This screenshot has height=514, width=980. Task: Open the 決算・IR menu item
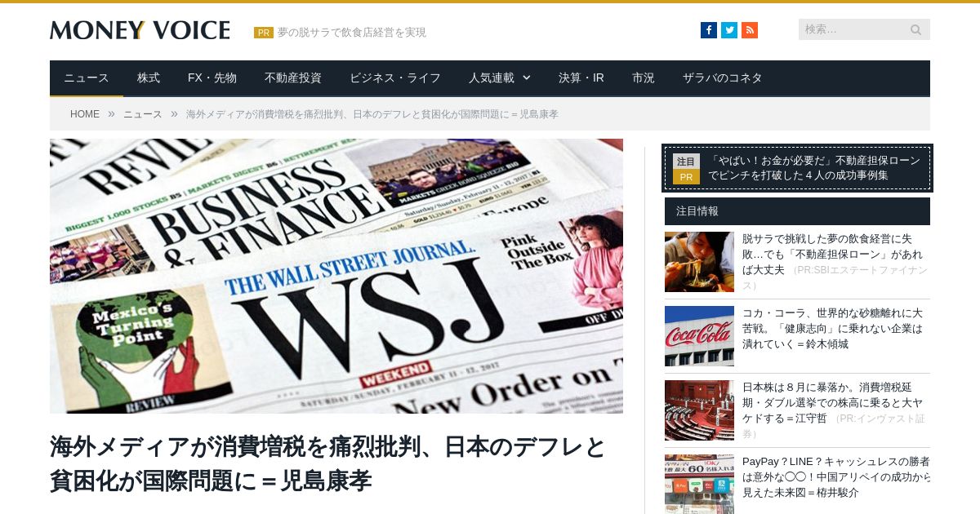pos(581,78)
